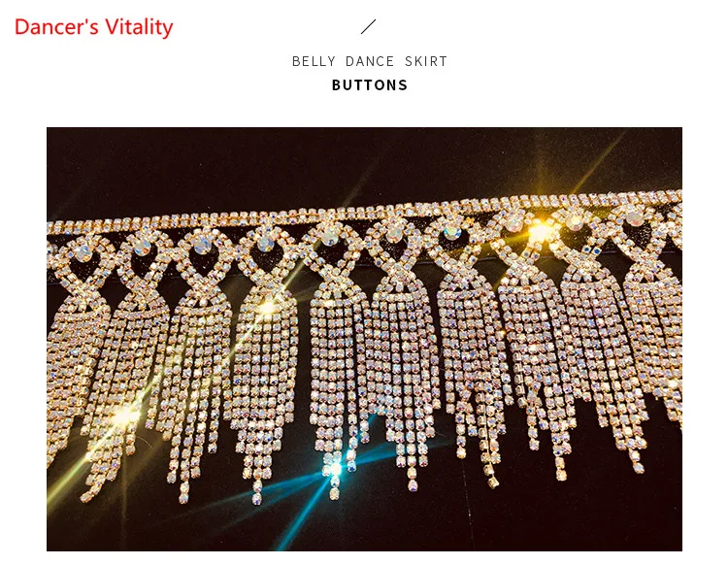
Task: Click the large crystal with the blue-green reflection
Action: (x=451, y=232)
